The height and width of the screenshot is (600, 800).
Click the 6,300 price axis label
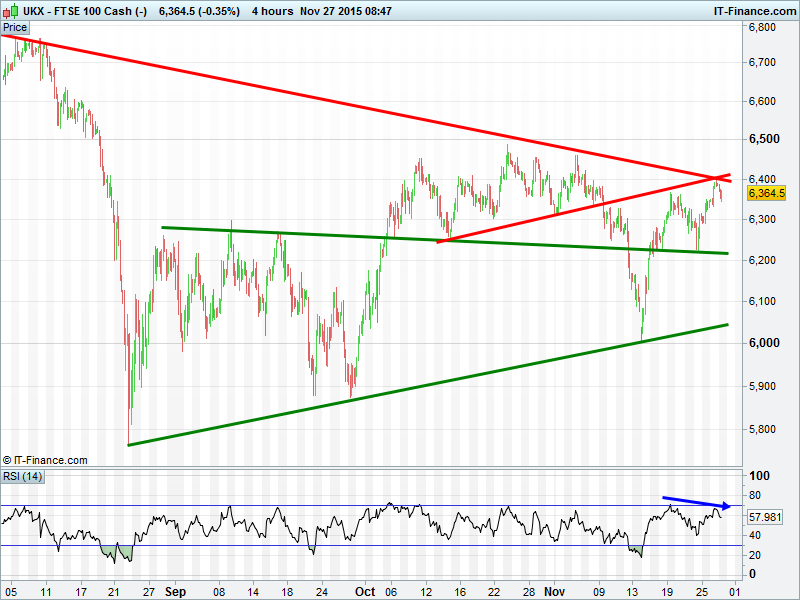pyautogui.click(x=762, y=219)
